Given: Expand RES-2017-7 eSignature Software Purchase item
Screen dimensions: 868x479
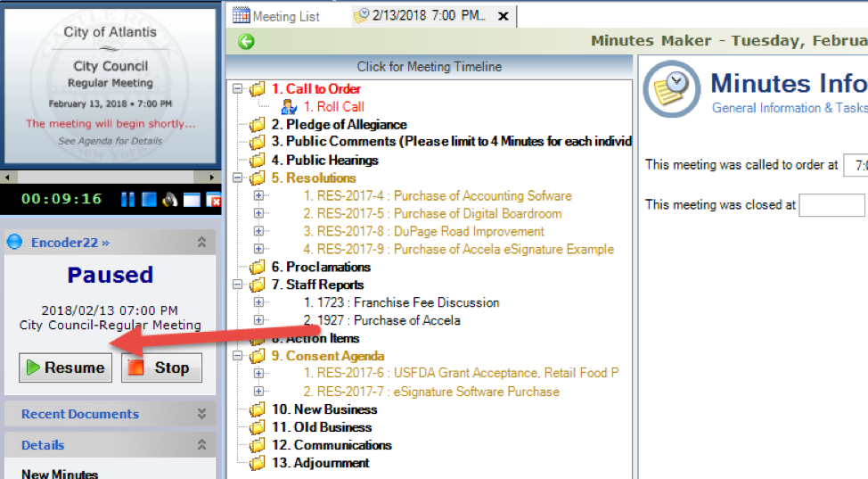Looking at the screenshot, I should [x=258, y=392].
